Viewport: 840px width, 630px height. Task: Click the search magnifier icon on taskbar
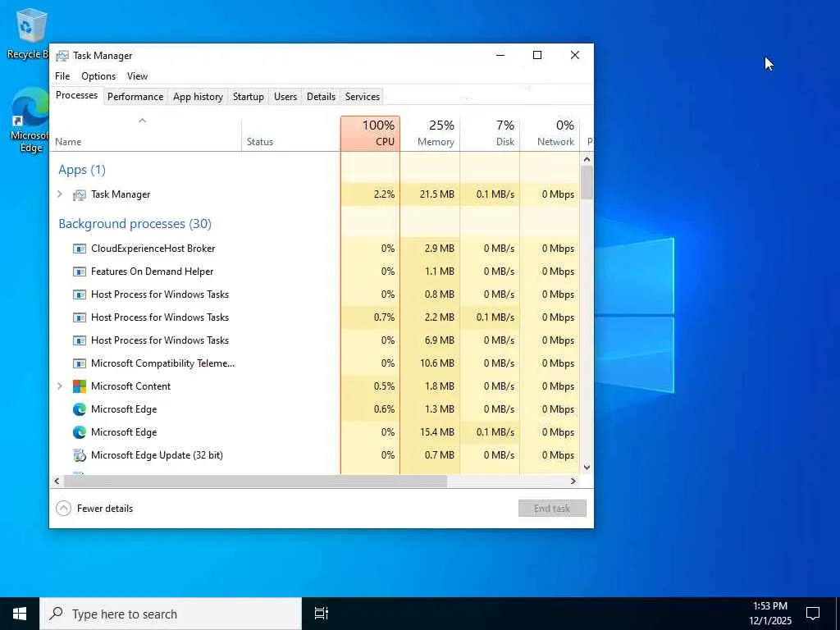[56, 614]
